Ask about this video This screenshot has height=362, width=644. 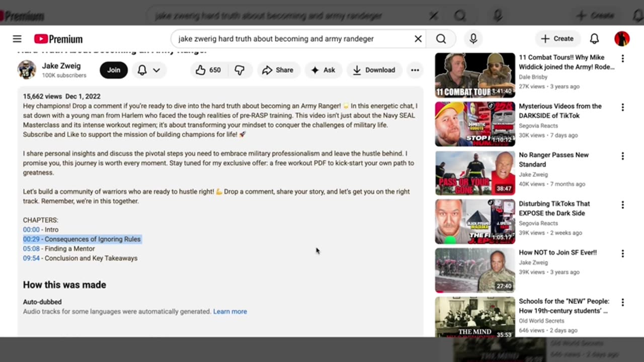[323, 70]
